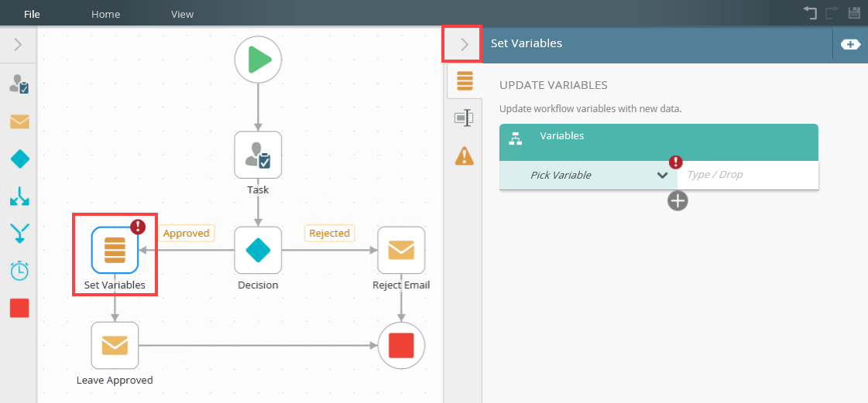Click the Set Variables panel title
The image size is (868, 403).
527,43
